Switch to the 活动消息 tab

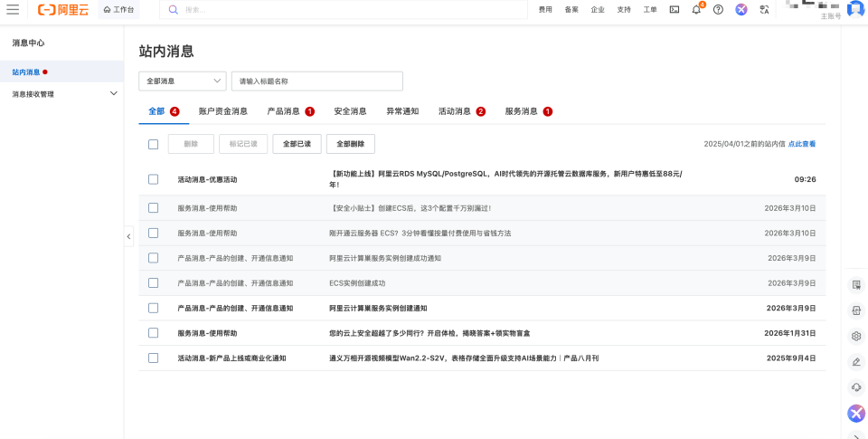click(x=454, y=111)
